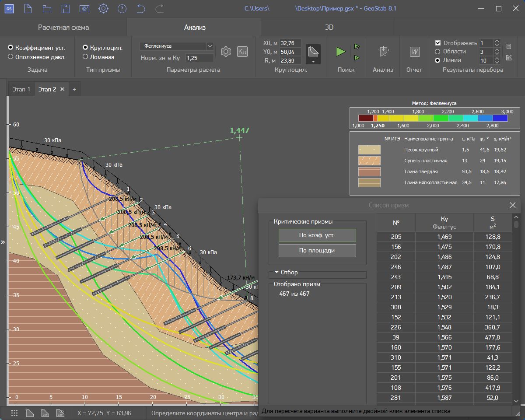Click the blue swatch in color scale
Image resolution: width=525 pixels, height=420 pixels.
pos(485,118)
